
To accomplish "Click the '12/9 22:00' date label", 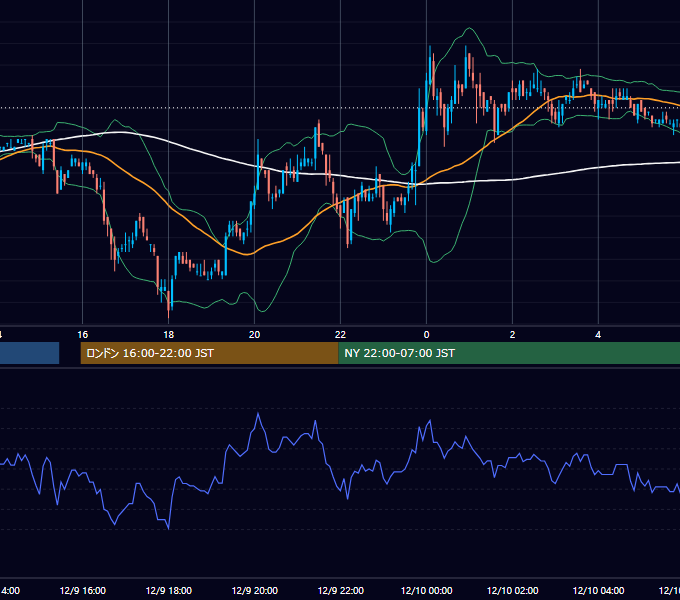I will (340, 590).
